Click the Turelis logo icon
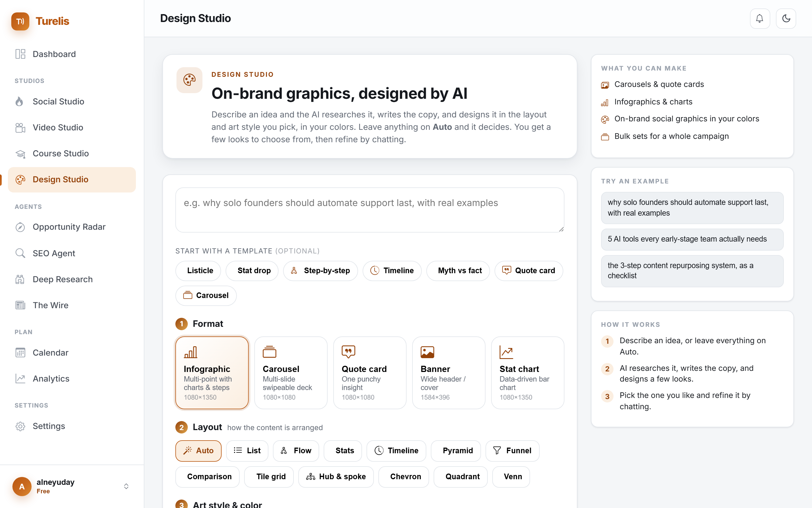The image size is (812, 508). pyautogui.click(x=20, y=21)
